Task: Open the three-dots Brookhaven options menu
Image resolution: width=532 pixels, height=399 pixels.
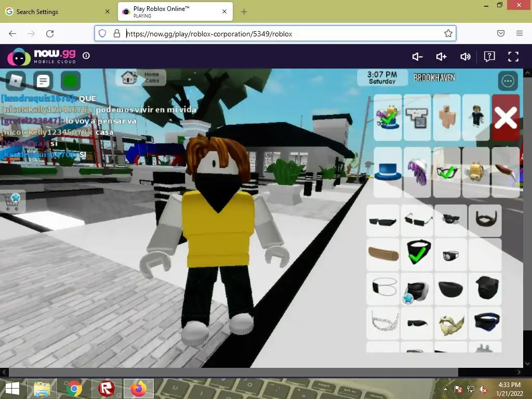Action: click(x=508, y=81)
